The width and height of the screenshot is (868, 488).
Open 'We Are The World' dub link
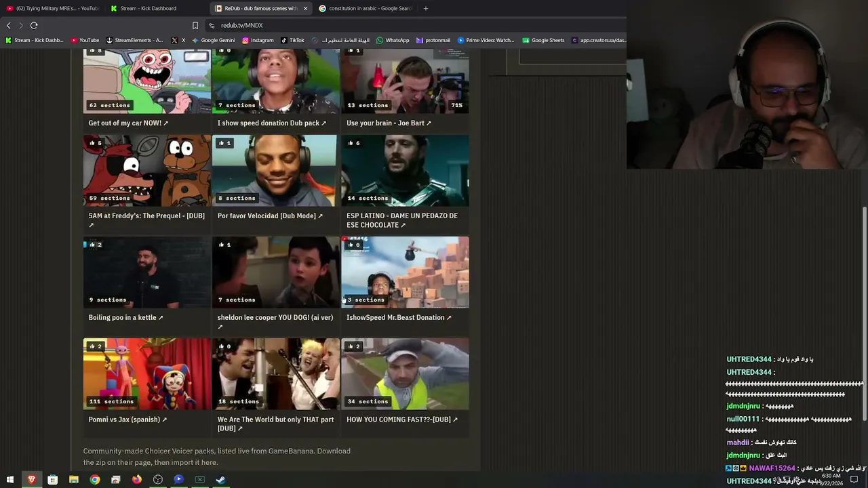(x=275, y=424)
